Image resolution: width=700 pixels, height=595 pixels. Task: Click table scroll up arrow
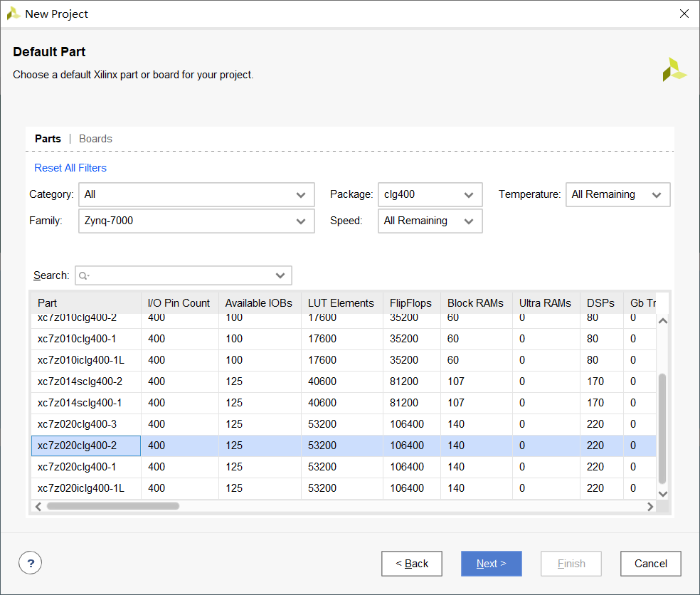pos(663,320)
